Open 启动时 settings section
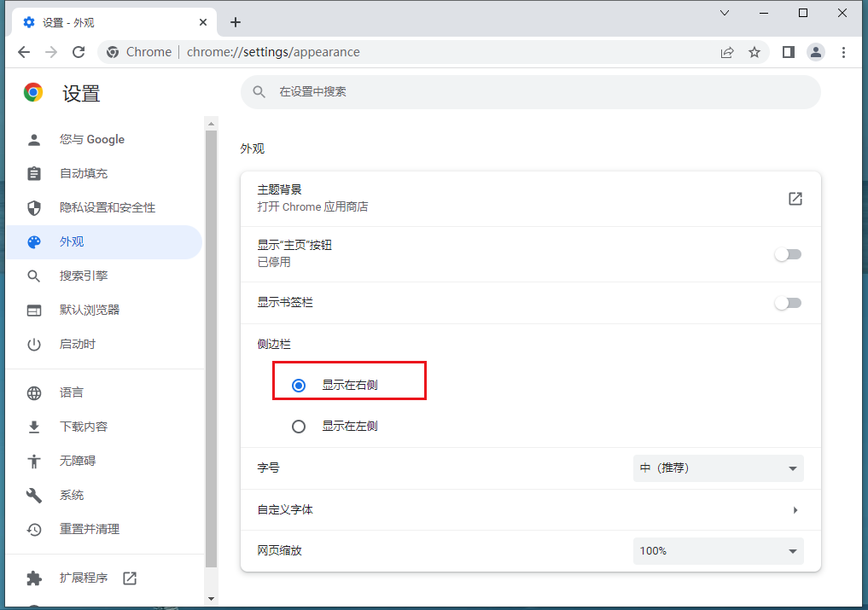Viewport: 868px width, 610px height. point(105,345)
